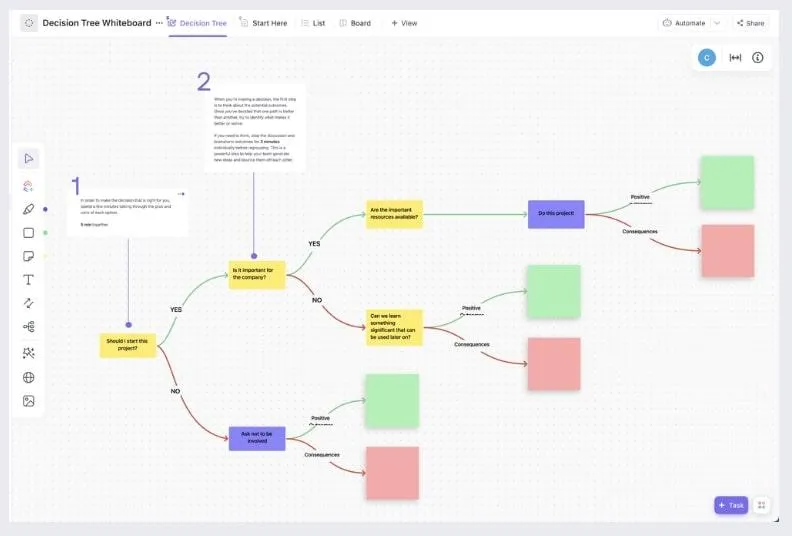Toggle fit-to-width view
Image resolution: width=792 pixels, height=536 pixels.
coord(735,58)
